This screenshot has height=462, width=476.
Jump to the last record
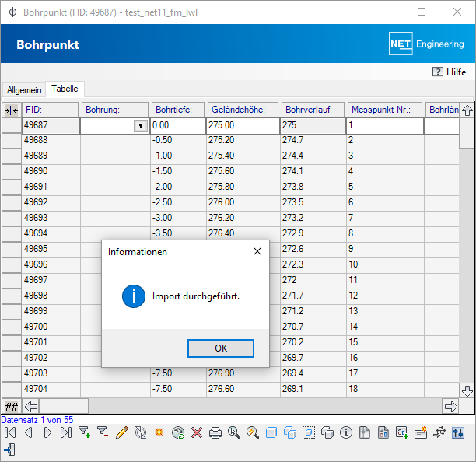(x=66, y=432)
